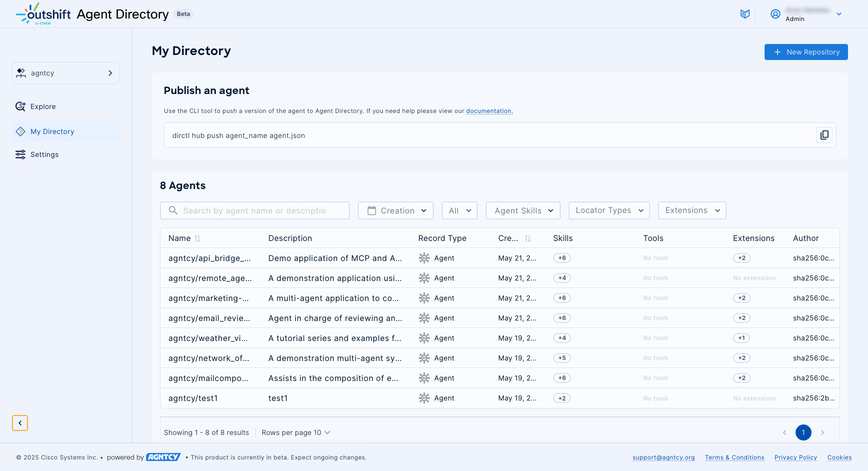This screenshot has width=868, height=471.
Task: Open the documentation link
Action: [x=489, y=111]
